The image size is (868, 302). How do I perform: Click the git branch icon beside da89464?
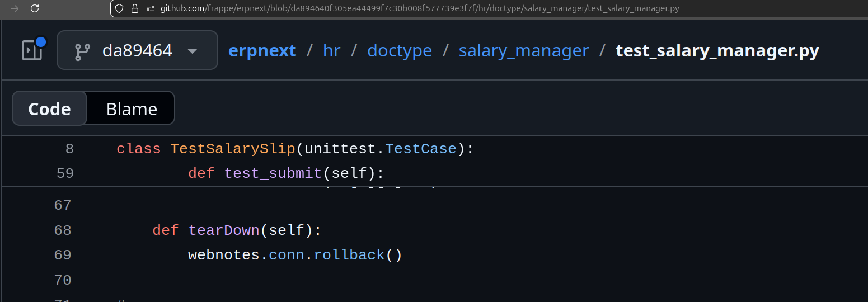tap(83, 51)
